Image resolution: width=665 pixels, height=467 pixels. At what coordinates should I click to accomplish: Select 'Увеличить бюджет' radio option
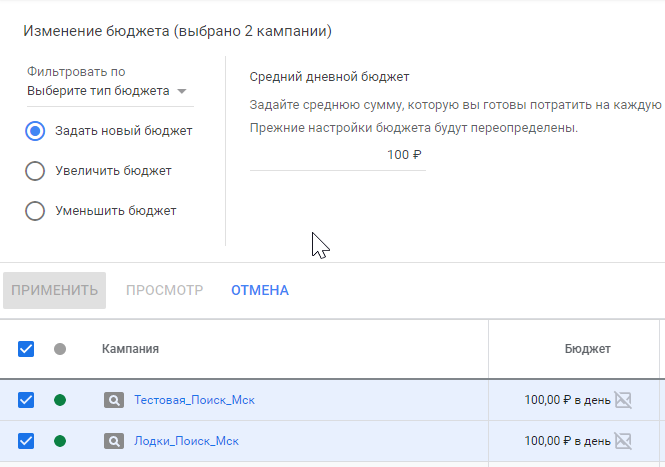[x=35, y=171]
